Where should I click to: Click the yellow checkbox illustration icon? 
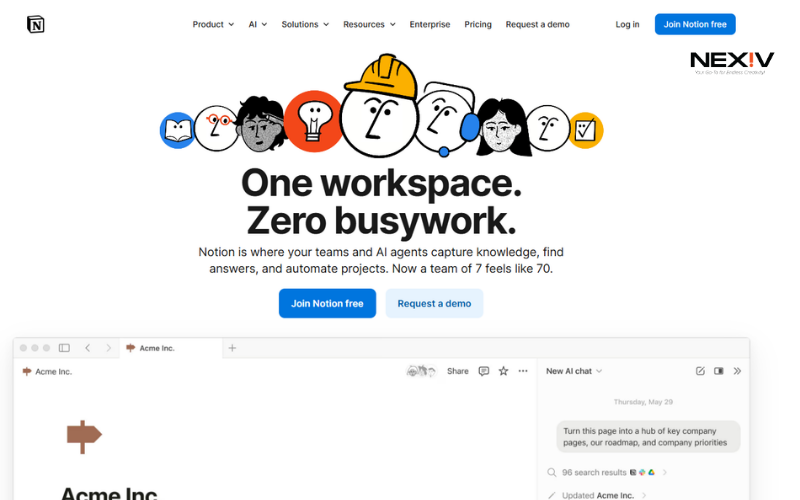click(x=586, y=130)
